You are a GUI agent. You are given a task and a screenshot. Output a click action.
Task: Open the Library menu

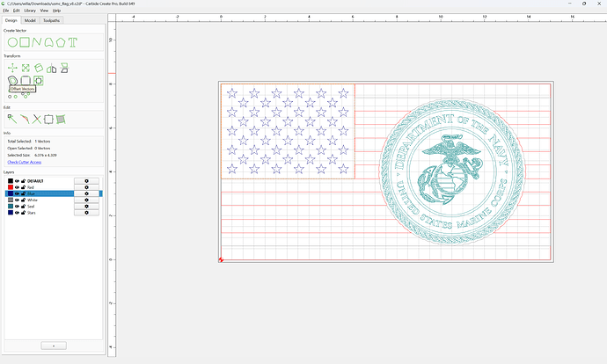(30, 11)
